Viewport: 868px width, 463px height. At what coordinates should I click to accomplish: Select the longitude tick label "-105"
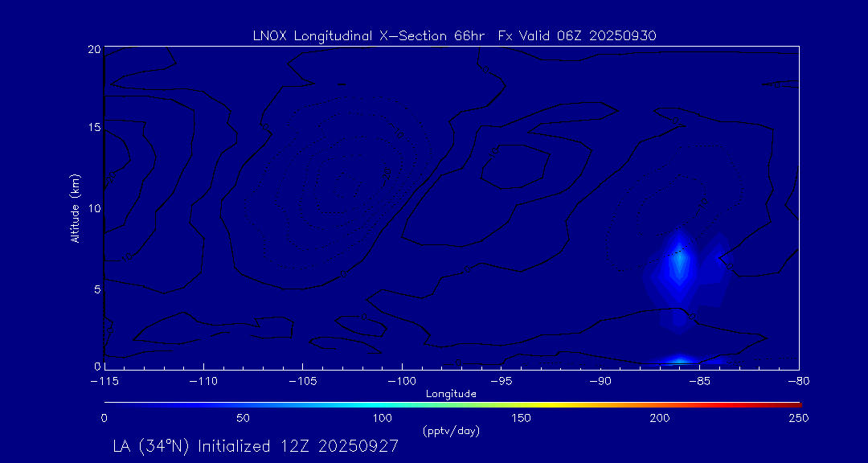pos(303,382)
